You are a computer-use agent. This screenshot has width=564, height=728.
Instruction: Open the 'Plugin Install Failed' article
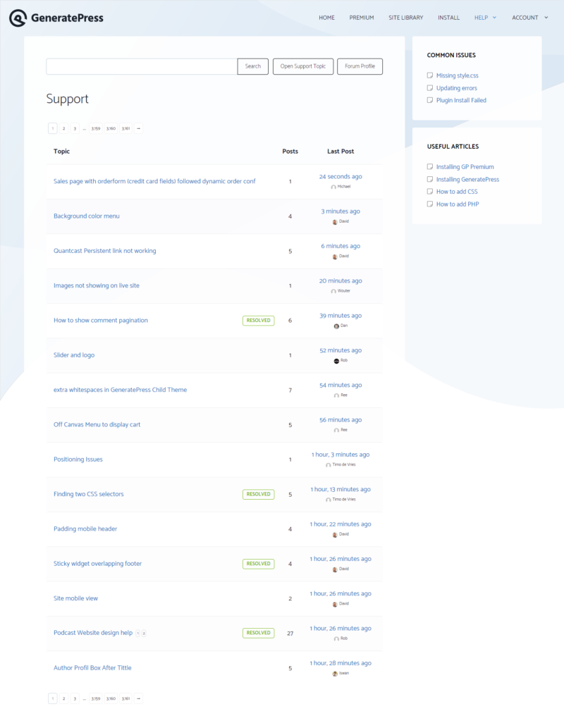coord(461,100)
